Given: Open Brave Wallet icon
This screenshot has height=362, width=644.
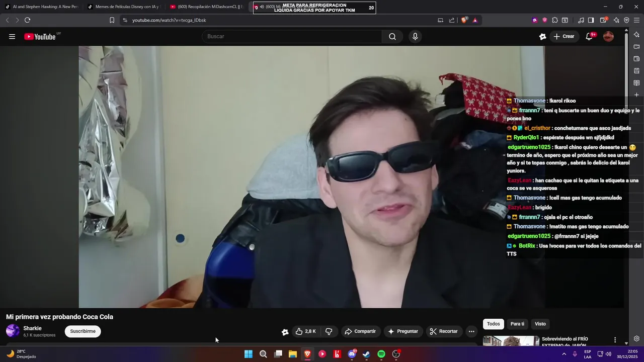Looking at the screenshot, I should pyautogui.click(x=604, y=20).
